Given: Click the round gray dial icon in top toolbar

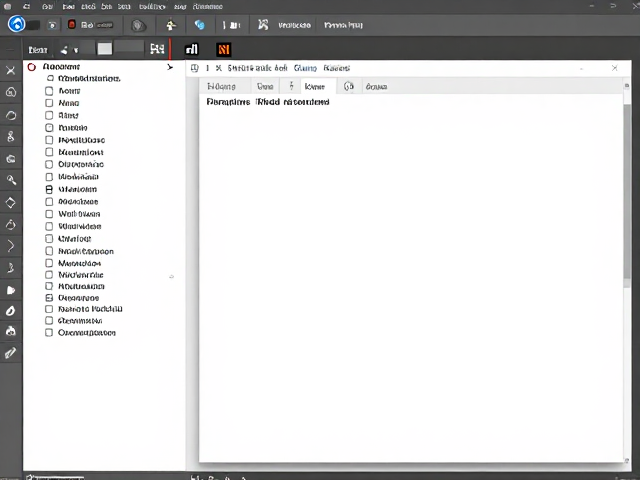Looking at the screenshot, I should pos(138,26).
